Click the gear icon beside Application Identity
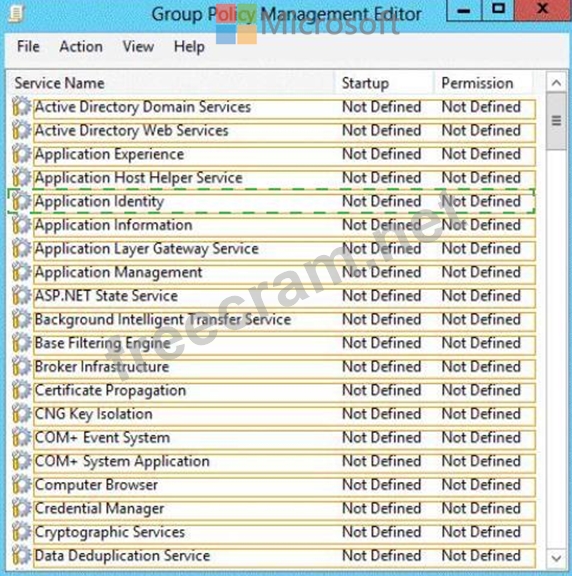This screenshot has height=576, width=572. coord(21,201)
